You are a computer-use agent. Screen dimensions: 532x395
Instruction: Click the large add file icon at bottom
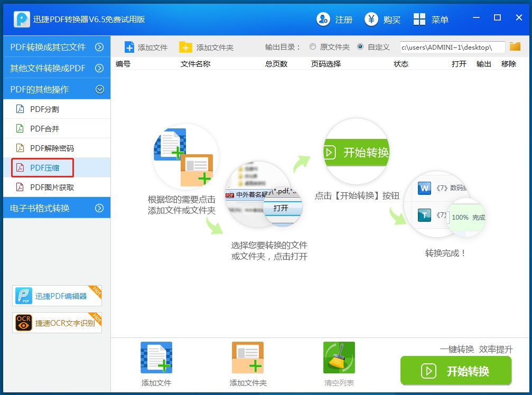(x=156, y=358)
